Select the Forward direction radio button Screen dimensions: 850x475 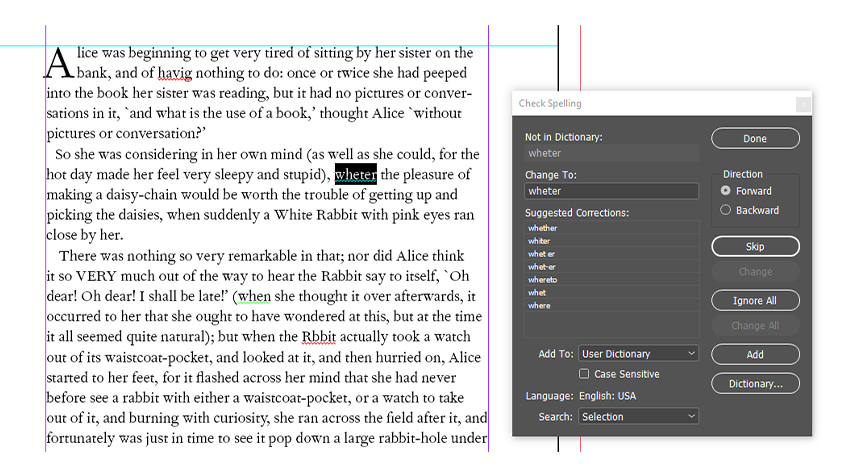725,191
